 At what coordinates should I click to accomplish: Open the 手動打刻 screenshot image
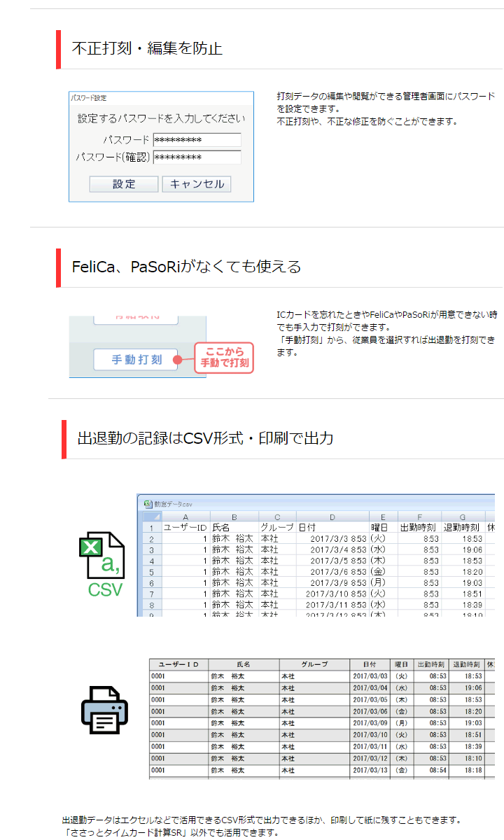161,346
